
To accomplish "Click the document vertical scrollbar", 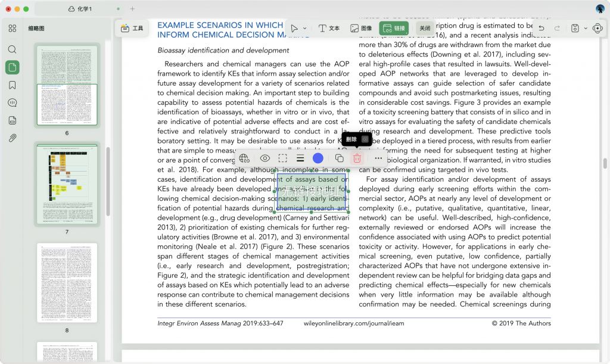I will (x=605, y=163).
